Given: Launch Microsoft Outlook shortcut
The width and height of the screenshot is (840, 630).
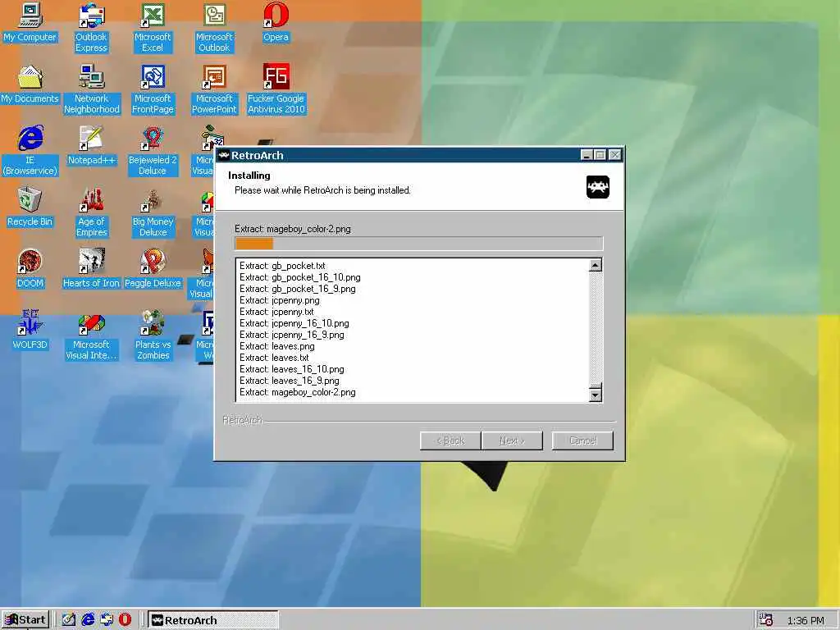Looking at the screenshot, I should click(x=214, y=28).
